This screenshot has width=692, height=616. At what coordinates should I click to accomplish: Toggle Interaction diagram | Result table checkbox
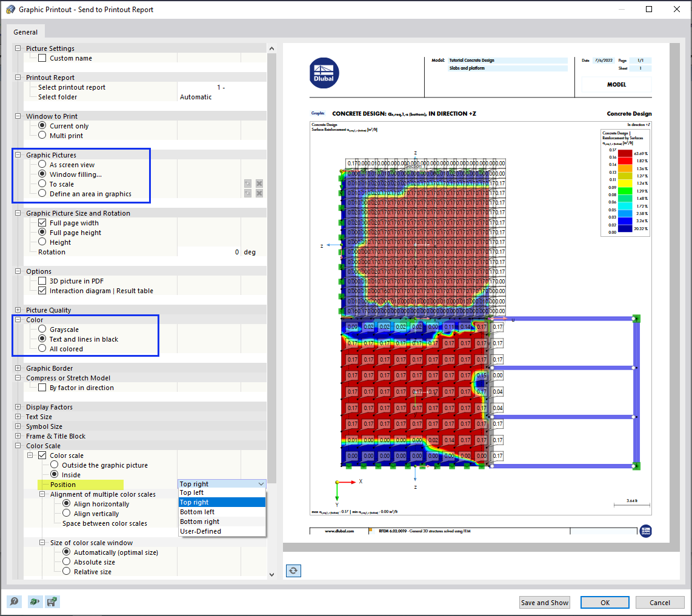(x=42, y=290)
